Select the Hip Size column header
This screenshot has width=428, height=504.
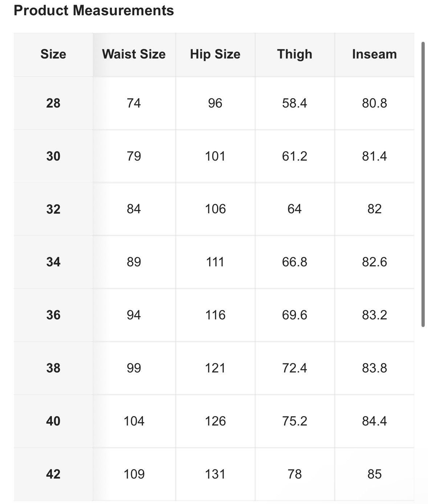[215, 55]
